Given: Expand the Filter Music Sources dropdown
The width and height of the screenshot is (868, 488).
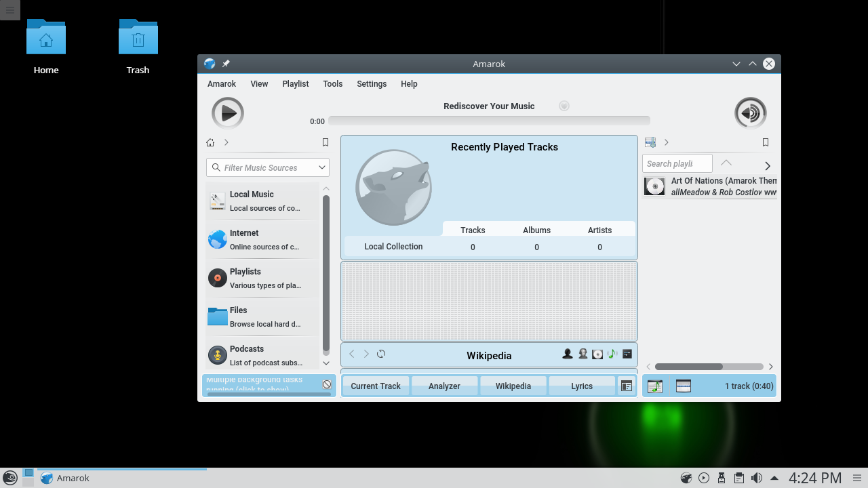Looking at the screenshot, I should click(x=322, y=167).
